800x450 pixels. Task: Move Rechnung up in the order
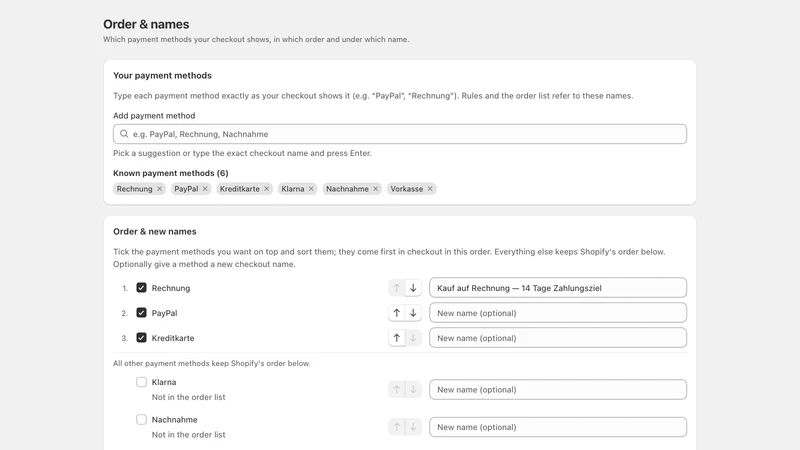tap(396, 288)
